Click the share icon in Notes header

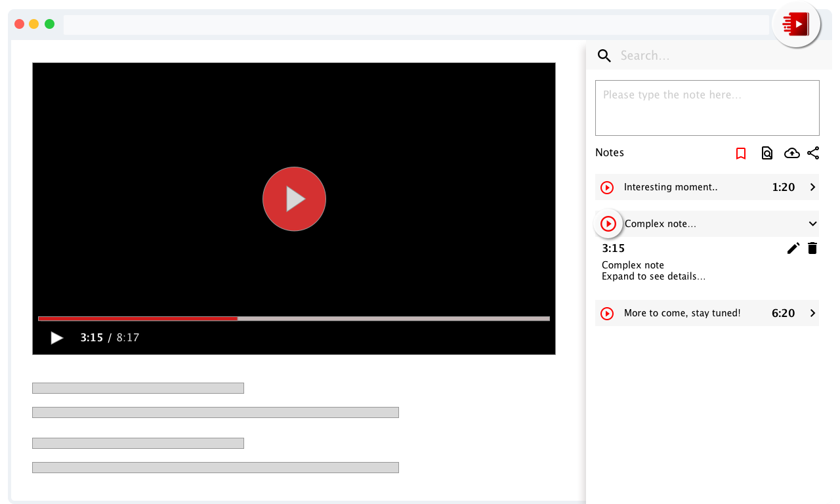point(813,153)
